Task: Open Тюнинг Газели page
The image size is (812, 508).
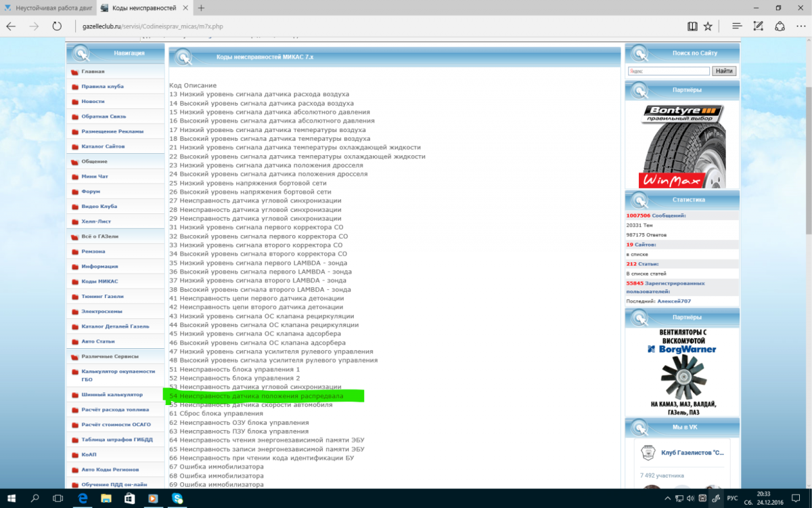Action: click(x=102, y=296)
